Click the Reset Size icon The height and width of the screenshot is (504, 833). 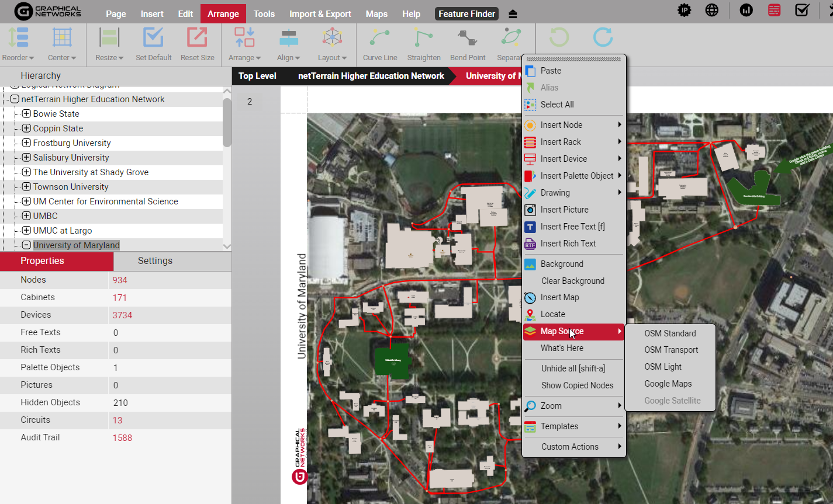197,39
